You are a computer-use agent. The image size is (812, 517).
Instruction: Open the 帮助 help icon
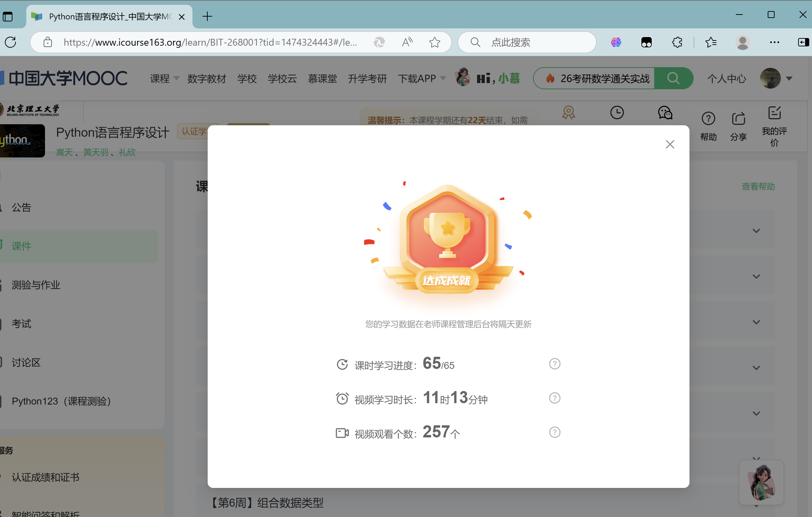[x=708, y=119]
